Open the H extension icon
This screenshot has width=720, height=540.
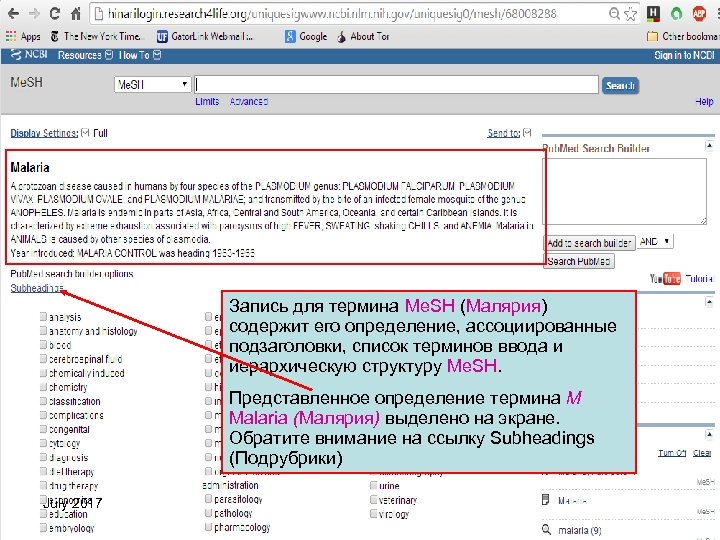point(653,14)
